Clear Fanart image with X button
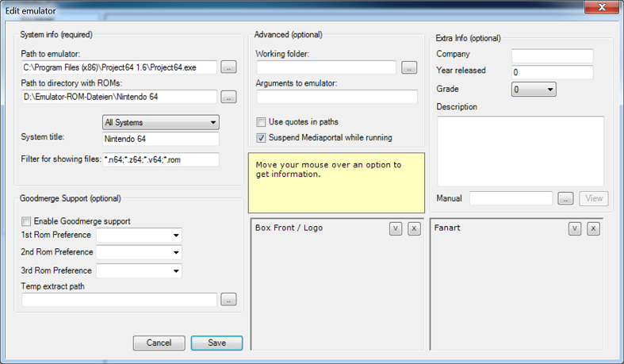This screenshot has height=364, width=624. (x=593, y=228)
